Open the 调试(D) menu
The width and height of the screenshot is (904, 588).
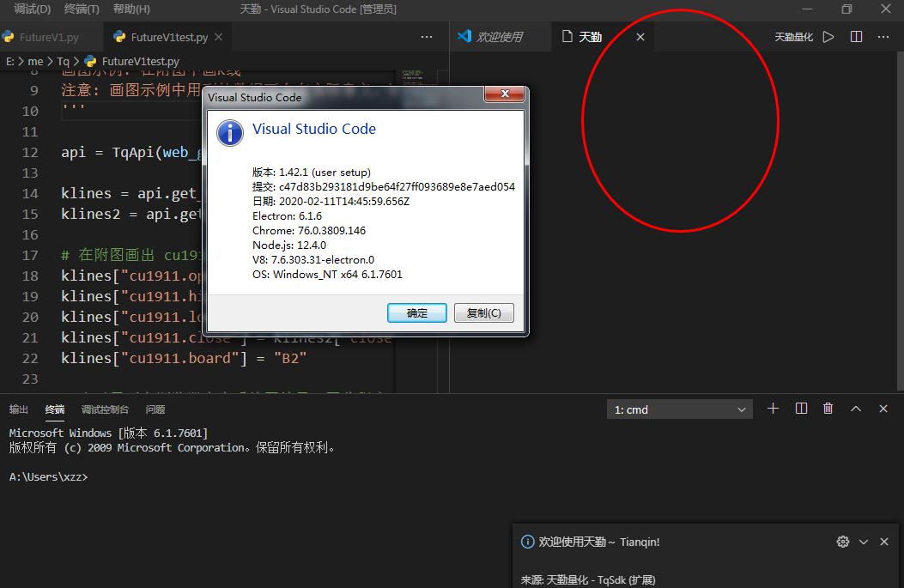[33, 9]
